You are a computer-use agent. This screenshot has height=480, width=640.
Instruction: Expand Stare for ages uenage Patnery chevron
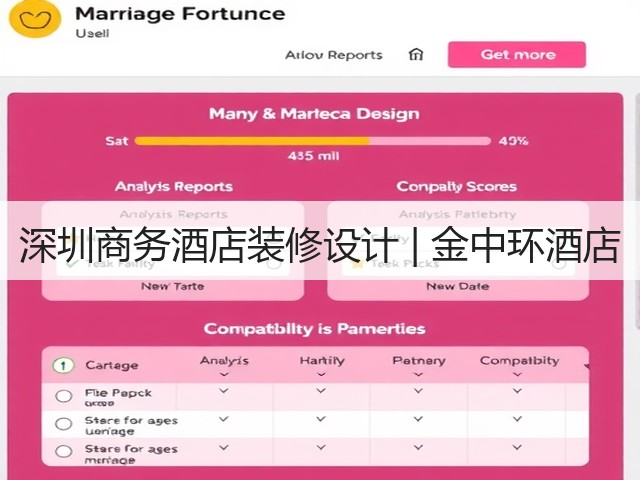[x=418, y=419]
